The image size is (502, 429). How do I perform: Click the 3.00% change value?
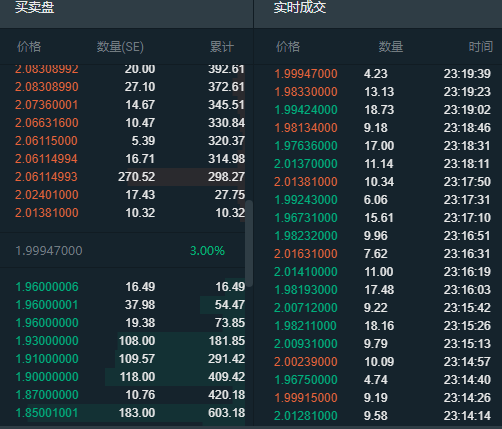click(x=207, y=251)
